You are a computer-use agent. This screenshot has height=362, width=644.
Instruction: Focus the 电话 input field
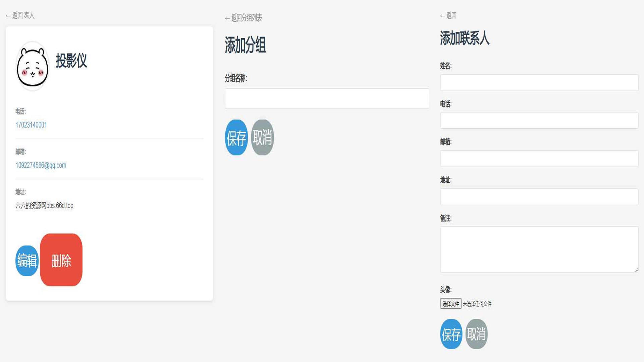(539, 120)
